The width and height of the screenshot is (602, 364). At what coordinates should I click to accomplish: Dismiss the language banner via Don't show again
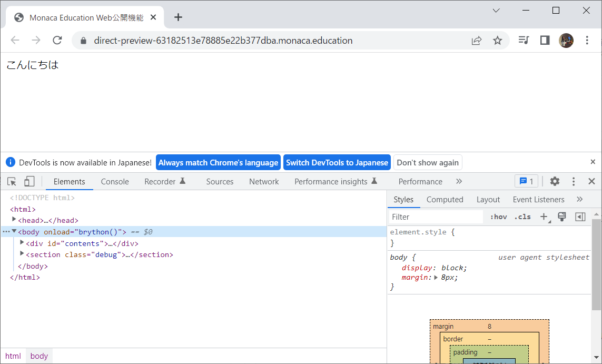[x=428, y=162]
